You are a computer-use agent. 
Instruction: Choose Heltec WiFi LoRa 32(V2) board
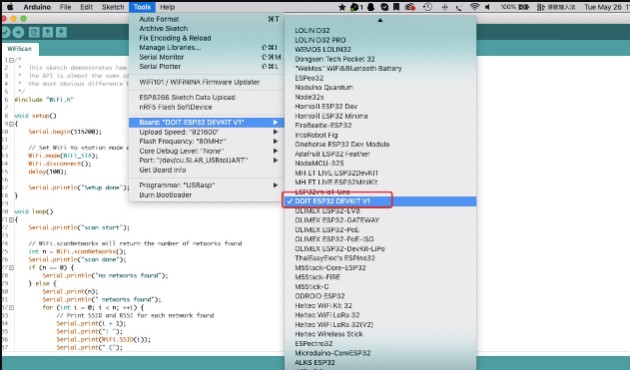tap(333, 325)
